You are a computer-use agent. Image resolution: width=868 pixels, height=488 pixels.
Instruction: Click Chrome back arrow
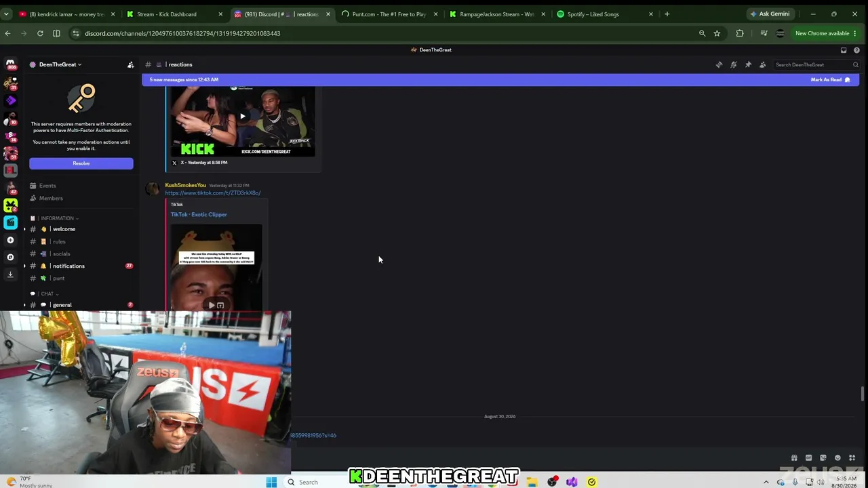click(x=7, y=33)
